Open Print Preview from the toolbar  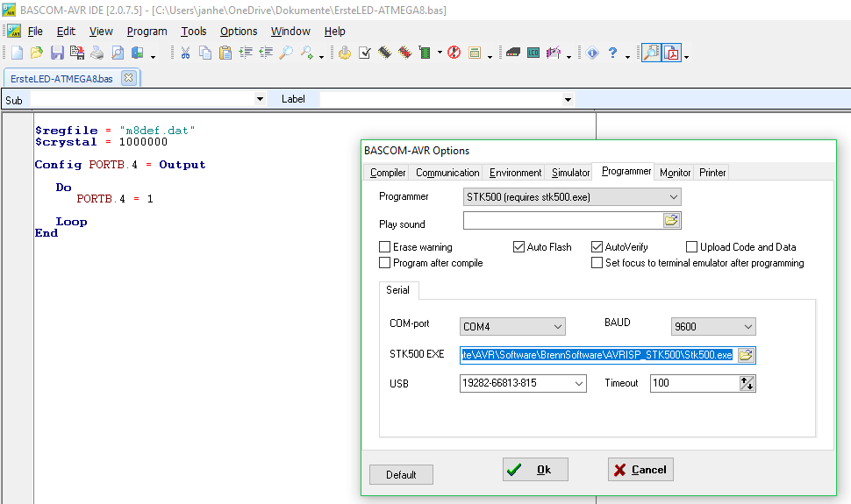[x=118, y=53]
